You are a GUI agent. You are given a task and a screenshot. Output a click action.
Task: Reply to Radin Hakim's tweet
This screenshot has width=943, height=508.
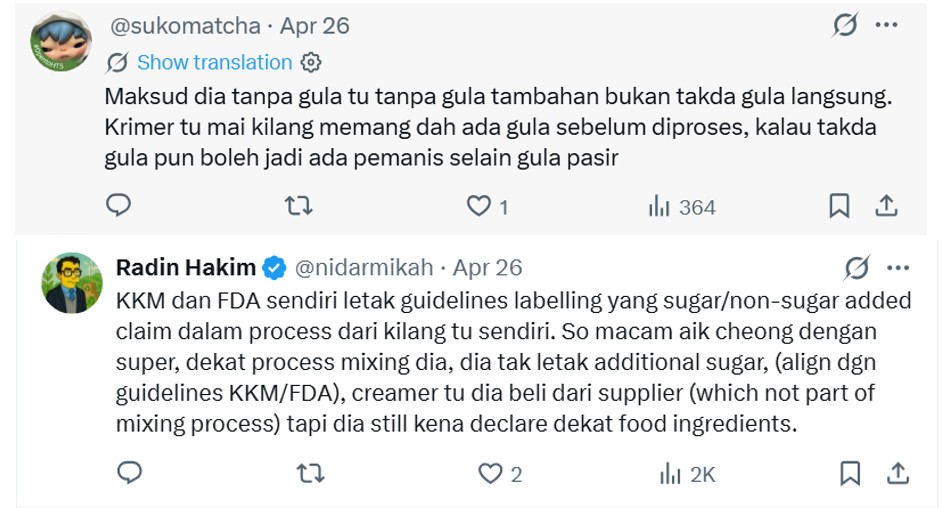(x=130, y=473)
